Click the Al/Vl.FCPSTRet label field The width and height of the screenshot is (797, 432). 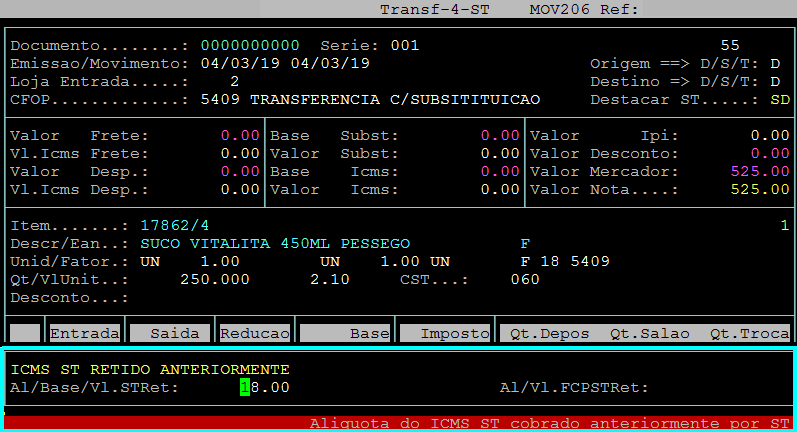coord(575,387)
